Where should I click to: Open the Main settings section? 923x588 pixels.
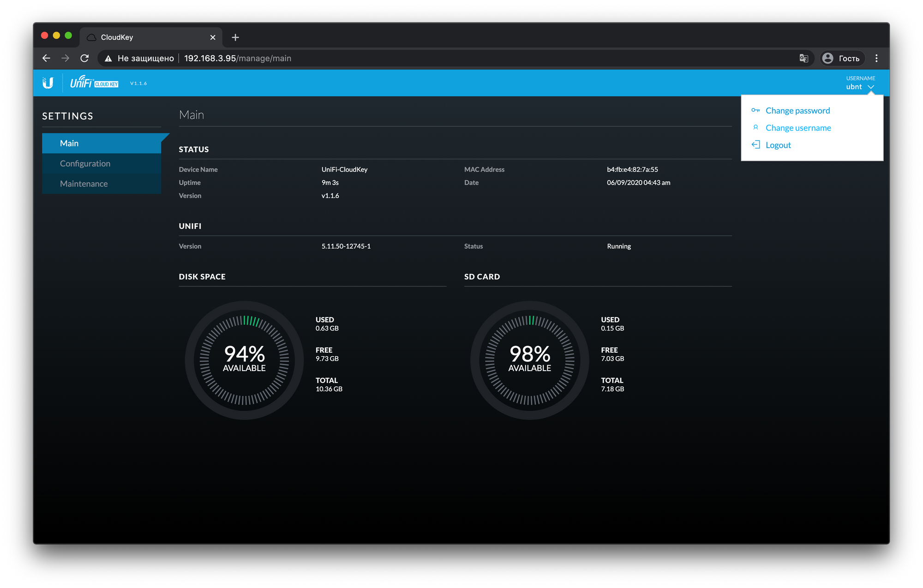coord(102,143)
